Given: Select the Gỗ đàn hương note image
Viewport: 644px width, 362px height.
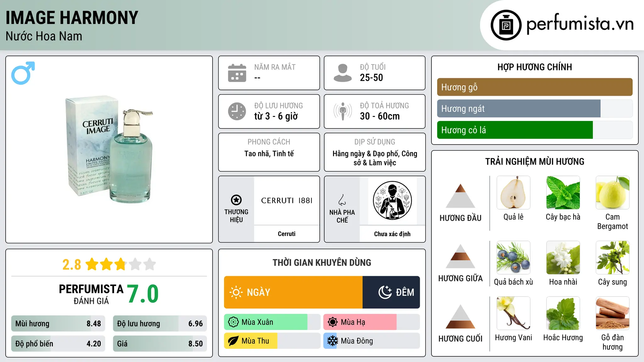Looking at the screenshot, I should [x=613, y=313].
